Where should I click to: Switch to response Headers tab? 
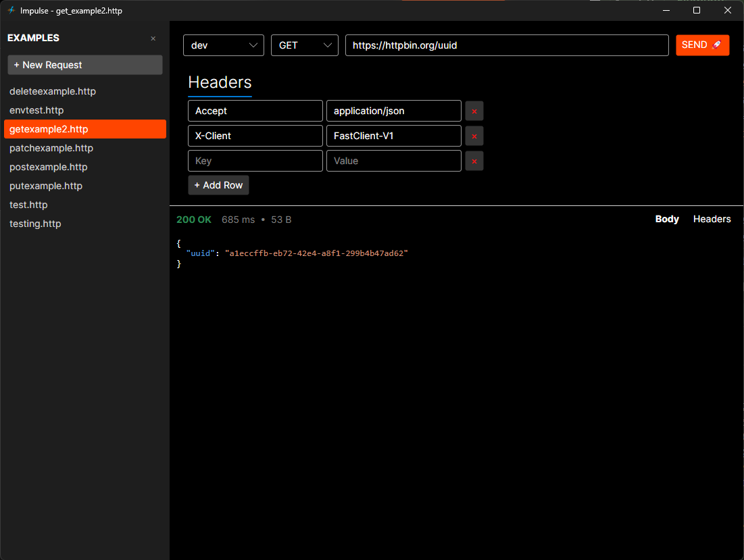[x=712, y=220]
